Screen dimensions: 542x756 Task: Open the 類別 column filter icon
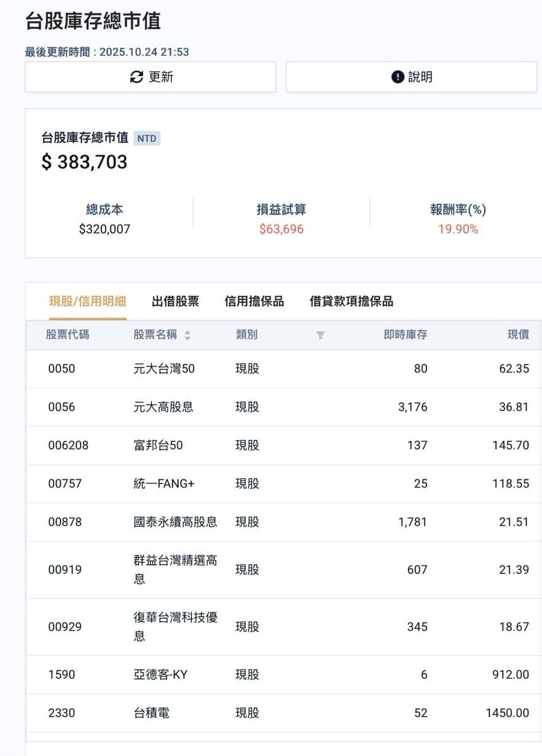pyautogui.click(x=320, y=335)
